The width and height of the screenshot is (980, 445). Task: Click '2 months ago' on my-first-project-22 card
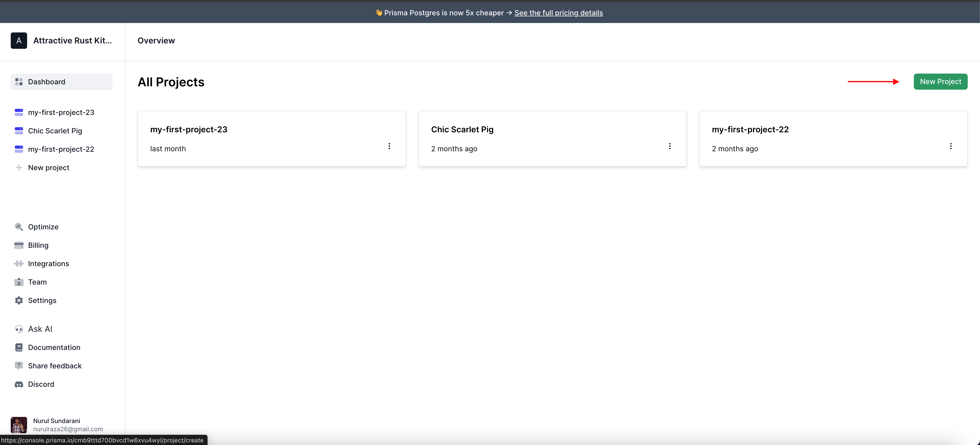pyautogui.click(x=735, y=149)
